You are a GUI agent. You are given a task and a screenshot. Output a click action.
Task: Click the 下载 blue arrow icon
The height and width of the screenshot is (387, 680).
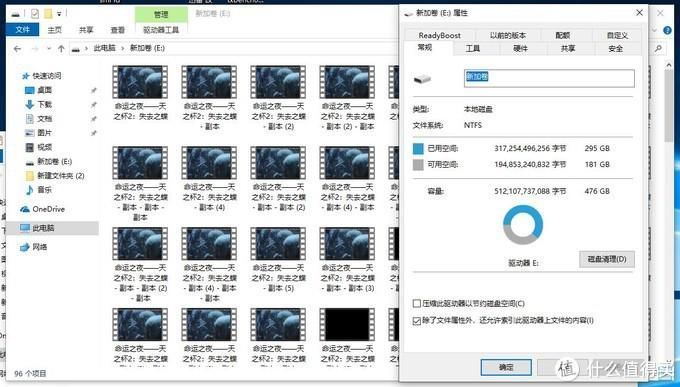pyautogui.click(x=29, y=104)
